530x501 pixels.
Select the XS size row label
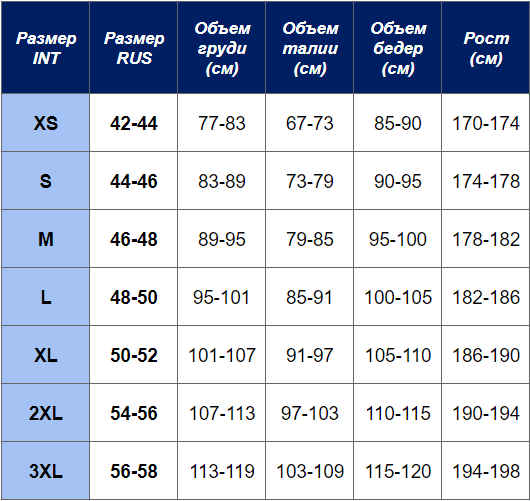pos(46,123)
